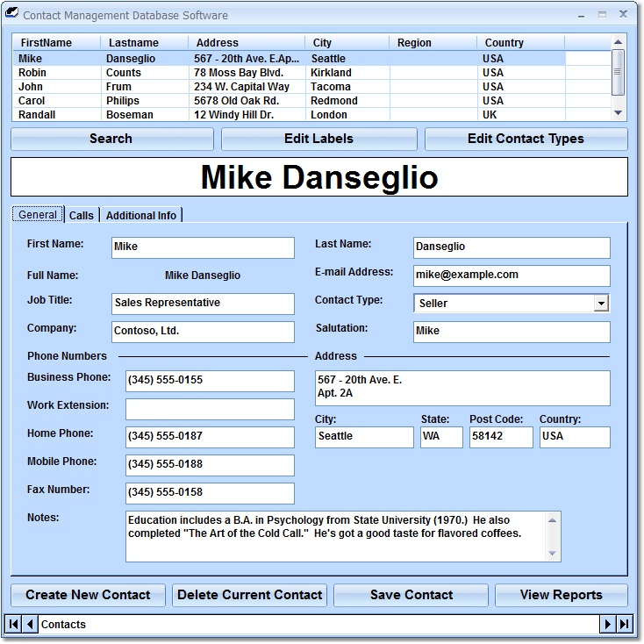Click Edit Contact Types button
644x644 pixels.
(526, 139)
